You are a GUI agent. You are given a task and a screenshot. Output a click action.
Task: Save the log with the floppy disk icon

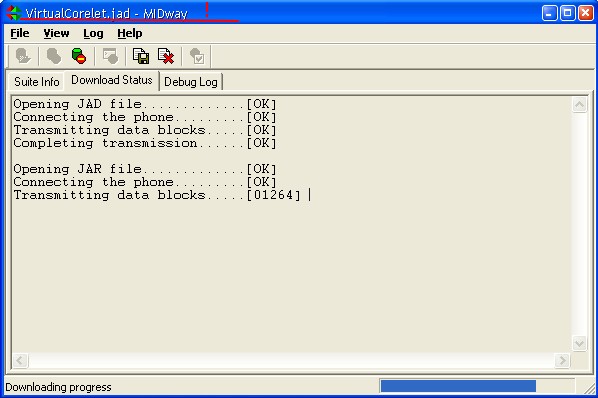click(x=141, y=56)
